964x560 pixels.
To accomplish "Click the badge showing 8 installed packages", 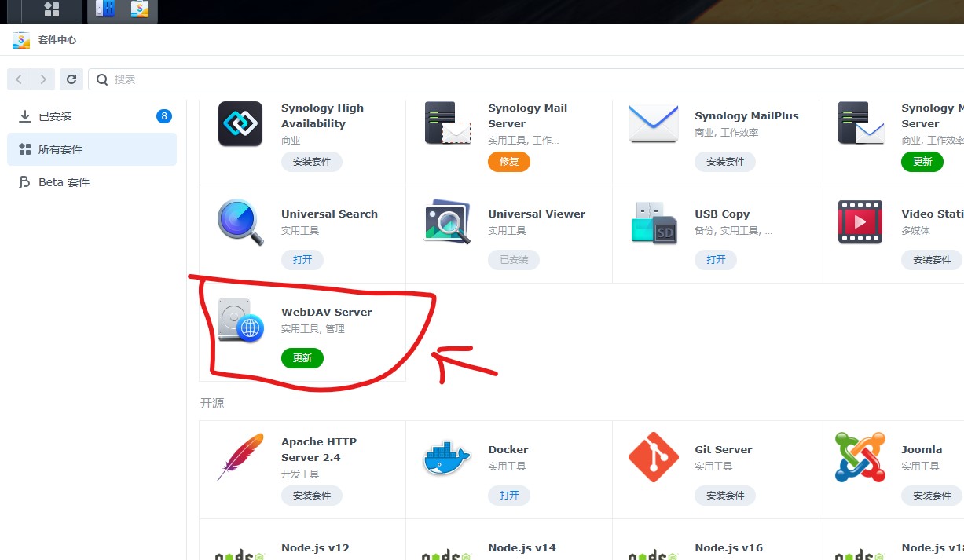I will click(163, 116).
